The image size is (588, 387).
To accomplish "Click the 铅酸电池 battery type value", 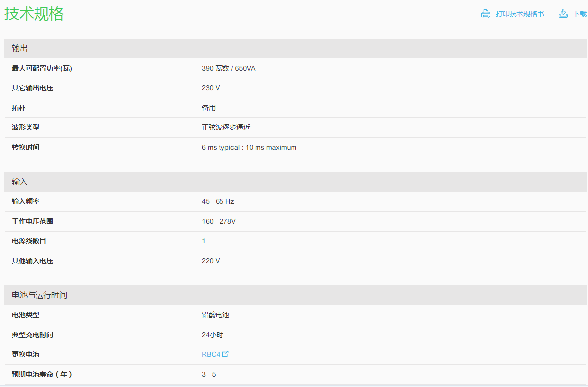I will [216, 315].
